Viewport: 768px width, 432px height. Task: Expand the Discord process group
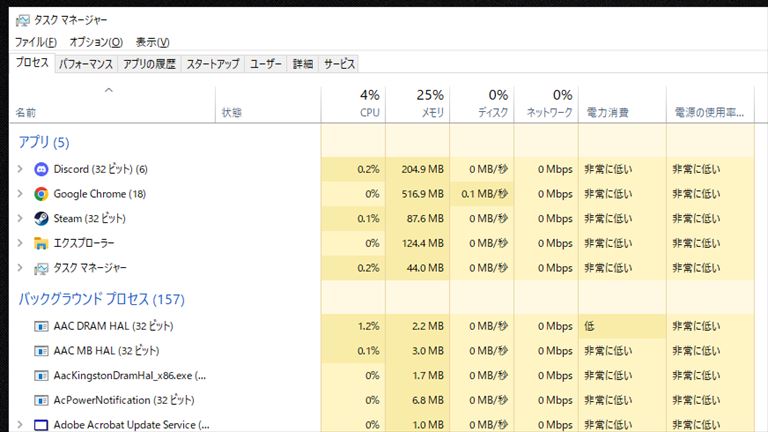point(20,169)
